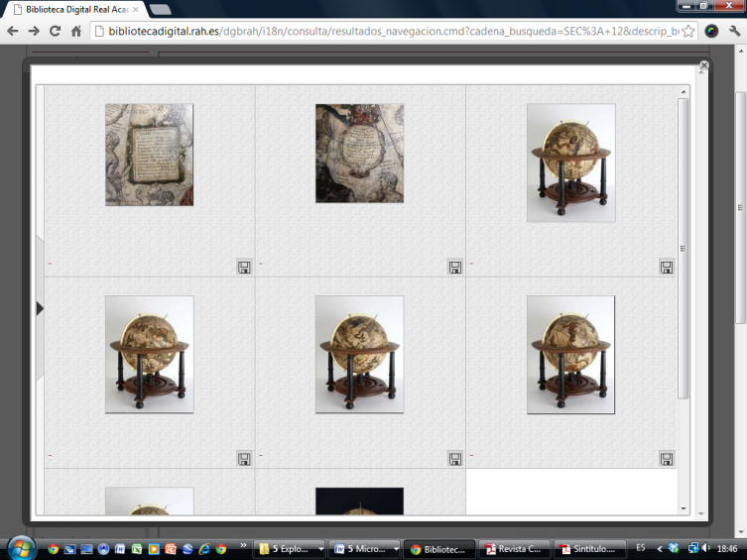
Task: Reload the current page
Action: click(56, 31)
